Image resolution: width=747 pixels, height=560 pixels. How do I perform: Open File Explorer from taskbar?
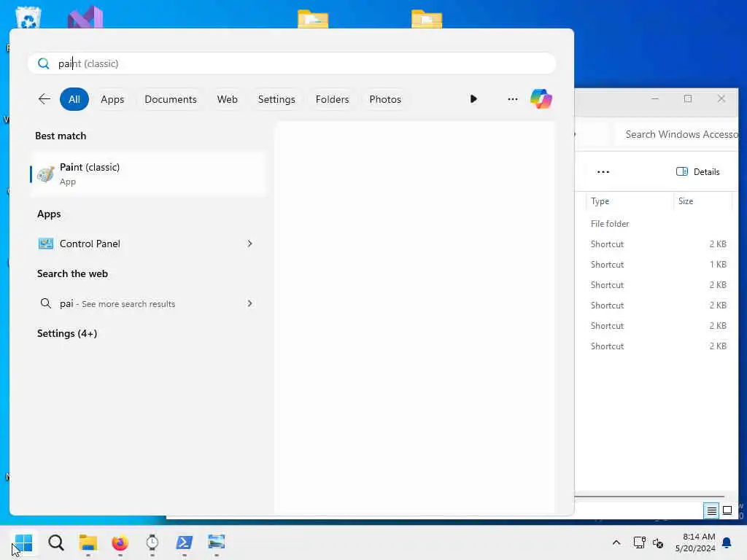pyautogui.click(x=88, y=542)
